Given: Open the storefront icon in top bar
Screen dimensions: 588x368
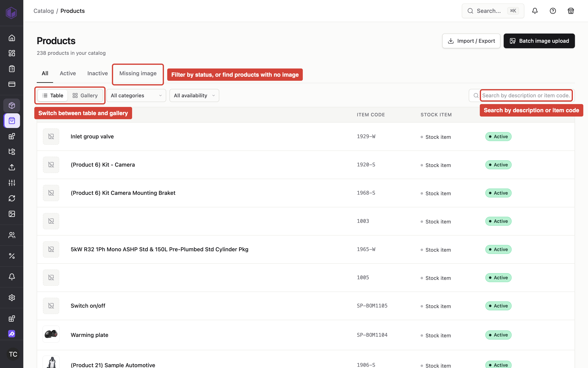Looking at the screenshot, I should pyautogui.click(x=571, y=11).
